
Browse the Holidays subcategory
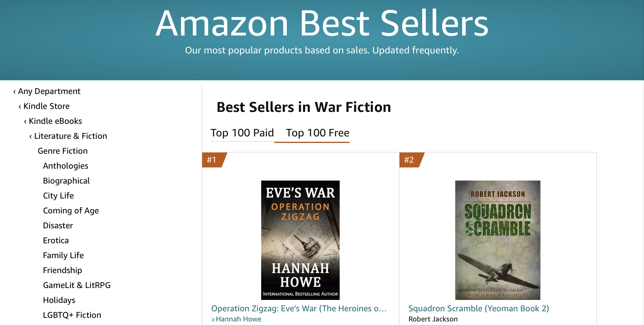pos(59,300)
